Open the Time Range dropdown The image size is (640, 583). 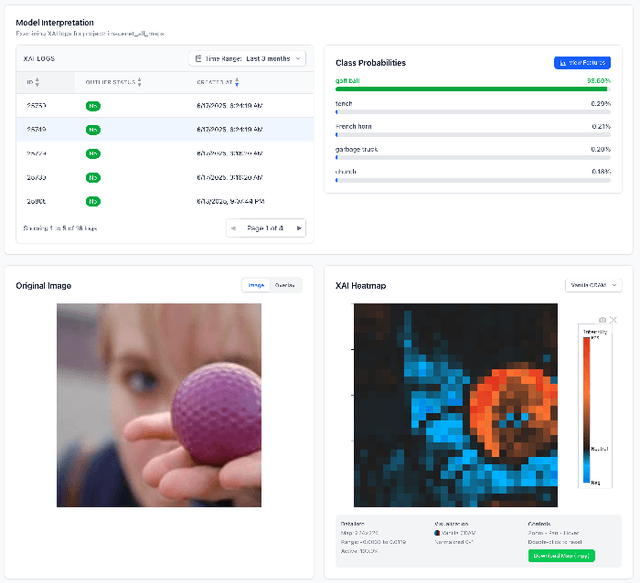pos(247,59)
